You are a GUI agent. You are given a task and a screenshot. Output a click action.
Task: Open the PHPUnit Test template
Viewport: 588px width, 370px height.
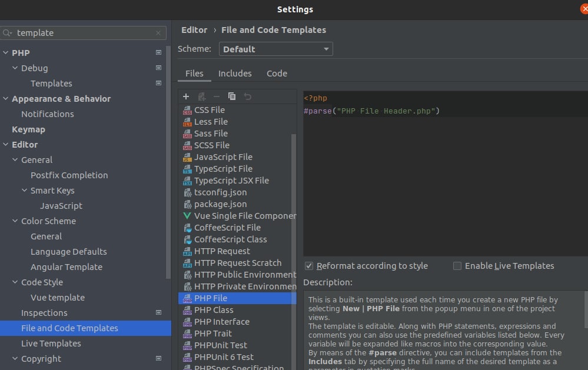pos(221,345)
